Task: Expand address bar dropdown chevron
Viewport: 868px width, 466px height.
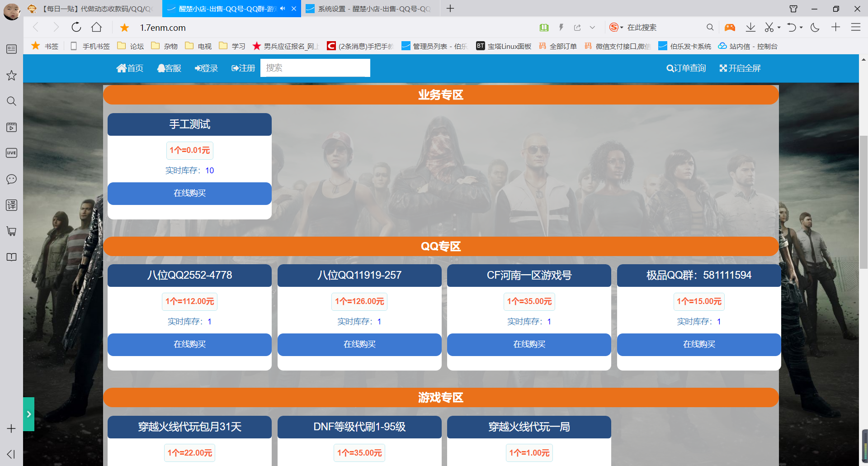Action: click(x=592, y=28)
